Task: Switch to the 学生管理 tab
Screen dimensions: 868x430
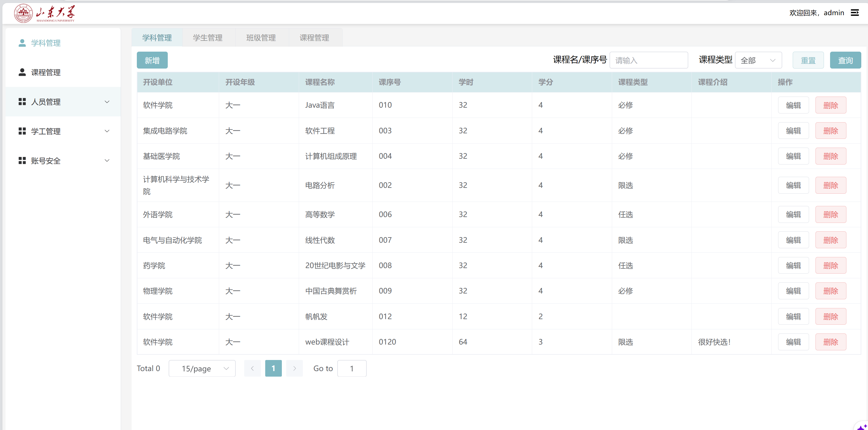Action: pyautogui.click(x=208, y=37)
